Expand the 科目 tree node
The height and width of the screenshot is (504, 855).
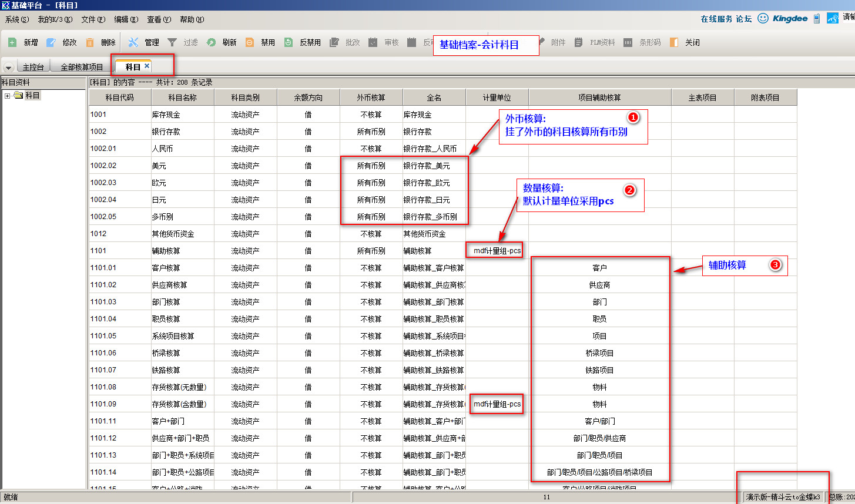coord(8,96)
